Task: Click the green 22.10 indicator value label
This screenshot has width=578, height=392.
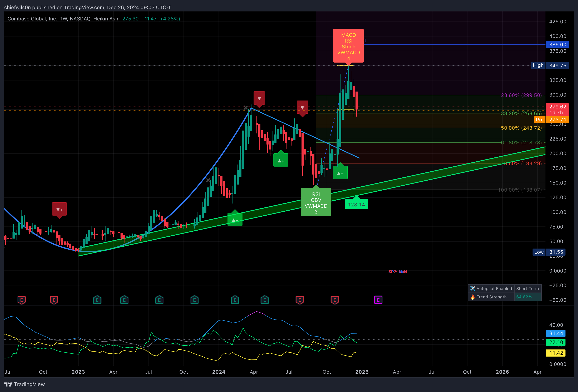Action: (556, 342)
